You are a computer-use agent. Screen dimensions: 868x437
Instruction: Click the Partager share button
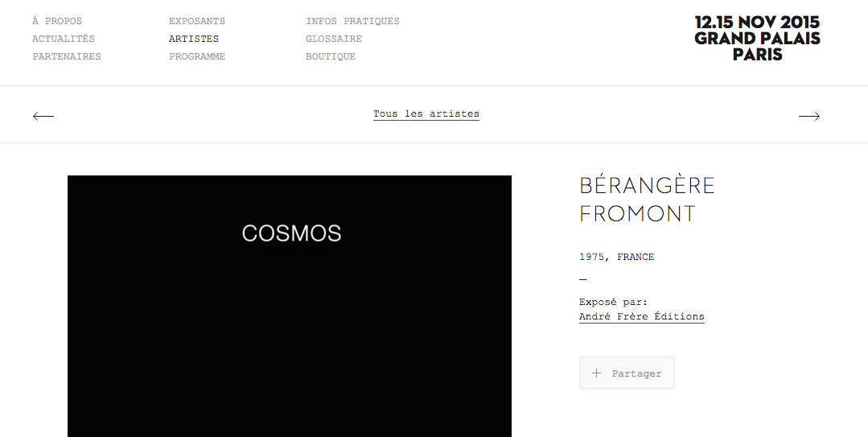pyautogui.click(x=627, y=373)
